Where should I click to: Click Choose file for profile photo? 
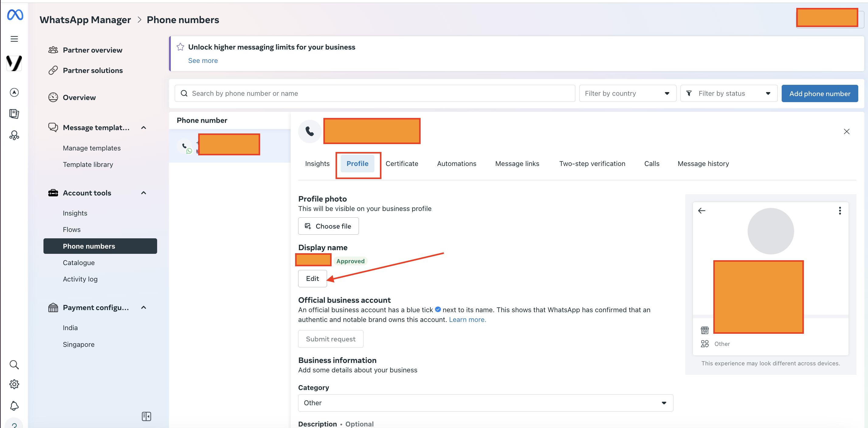[x=328, y=226]
